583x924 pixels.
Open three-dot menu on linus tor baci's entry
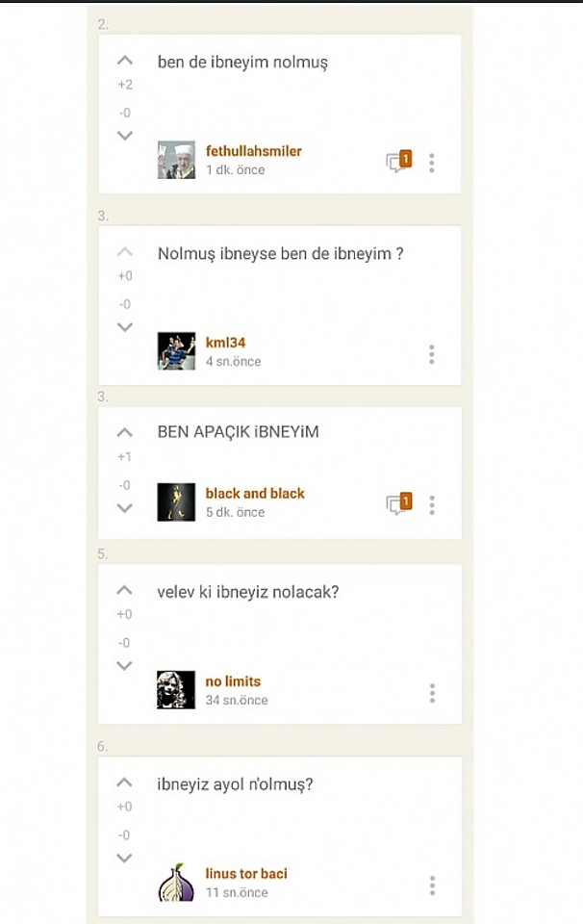(x=432, y=885)
